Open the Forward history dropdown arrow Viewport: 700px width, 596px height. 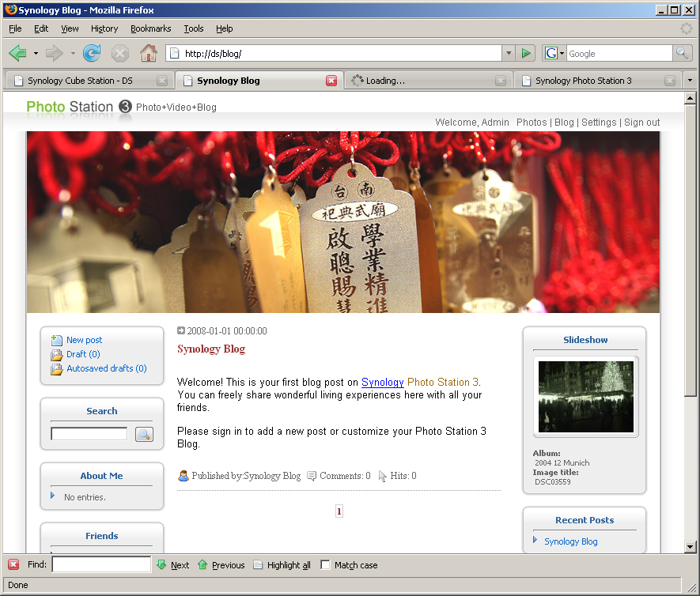click(x=72, y=54)
